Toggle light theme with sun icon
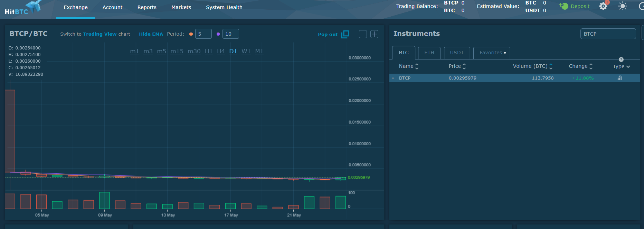The height and width of the screenshot is (229, 644). point(623,6)
